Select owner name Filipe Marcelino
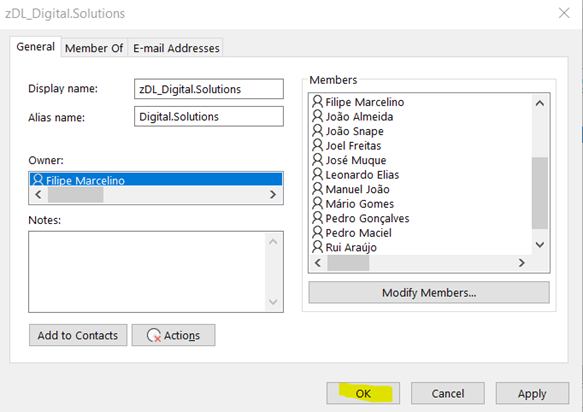 click(x=85, y=181)
